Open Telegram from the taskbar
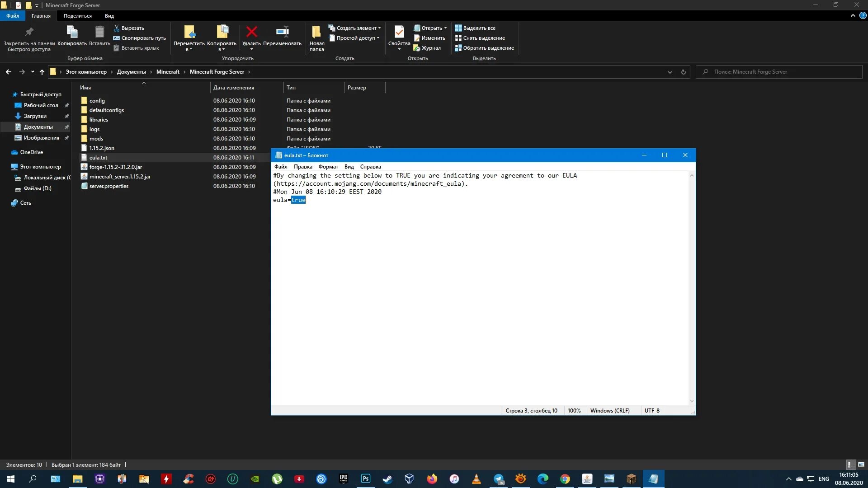 [498, 479]
